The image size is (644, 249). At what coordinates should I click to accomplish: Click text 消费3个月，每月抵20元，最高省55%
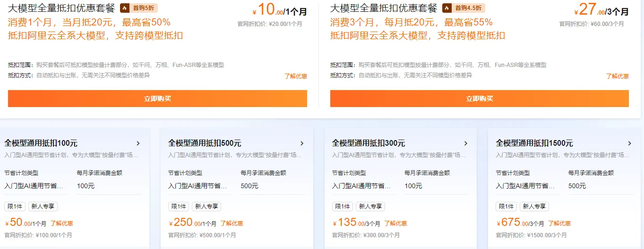[x=412, y=22]
